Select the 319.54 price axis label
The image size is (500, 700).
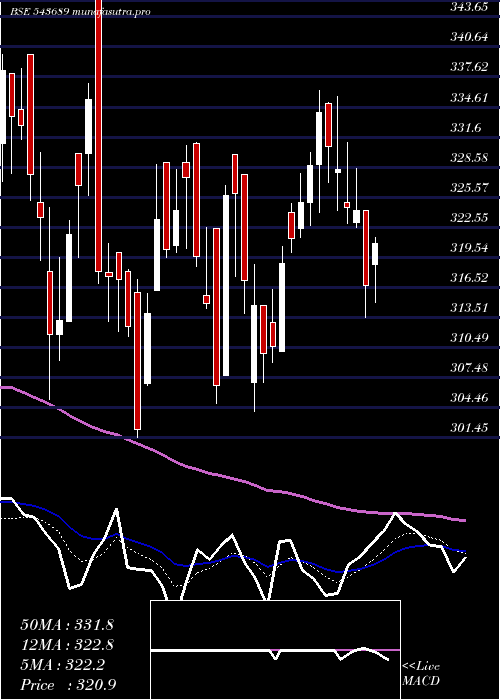[x=469, y=248]
